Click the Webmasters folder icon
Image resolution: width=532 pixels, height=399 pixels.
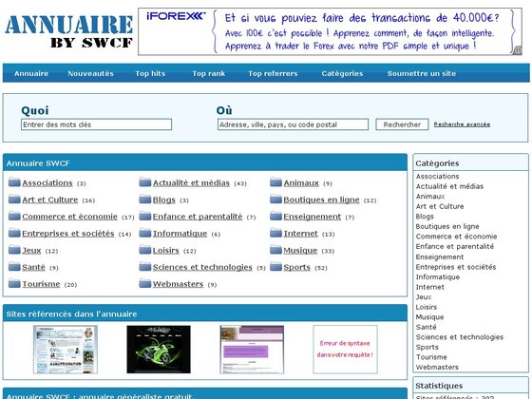point(144,283)
